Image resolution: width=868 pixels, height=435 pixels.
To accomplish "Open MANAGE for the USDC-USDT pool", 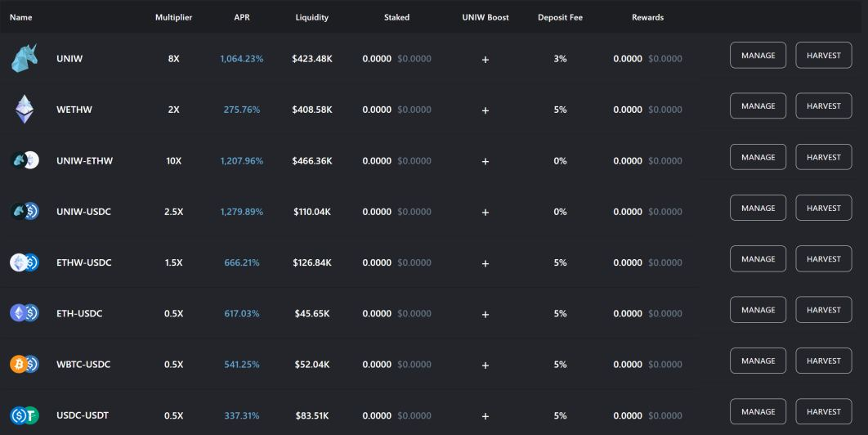I will (x=758, y=412).
